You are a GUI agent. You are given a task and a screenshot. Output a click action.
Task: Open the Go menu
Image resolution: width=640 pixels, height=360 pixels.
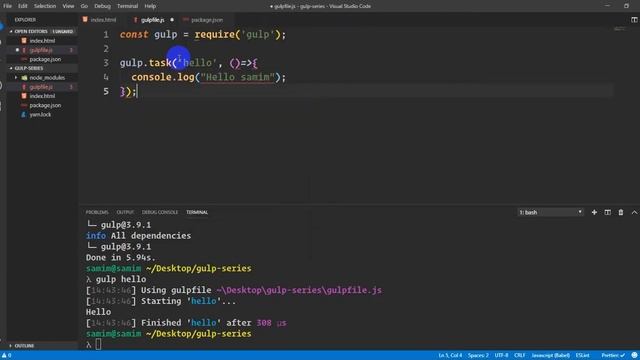[x=84, y=6]
